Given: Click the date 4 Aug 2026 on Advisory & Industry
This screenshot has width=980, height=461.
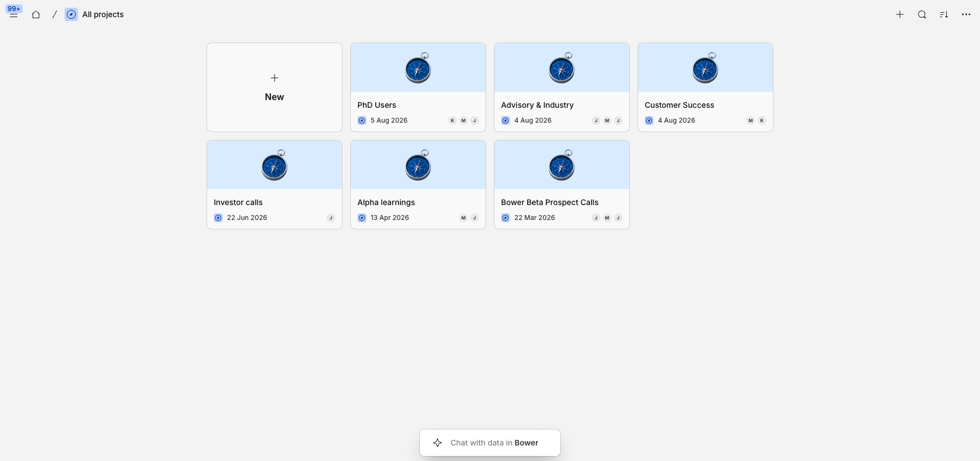Looking at the screenshot, I should click(533, 121).
